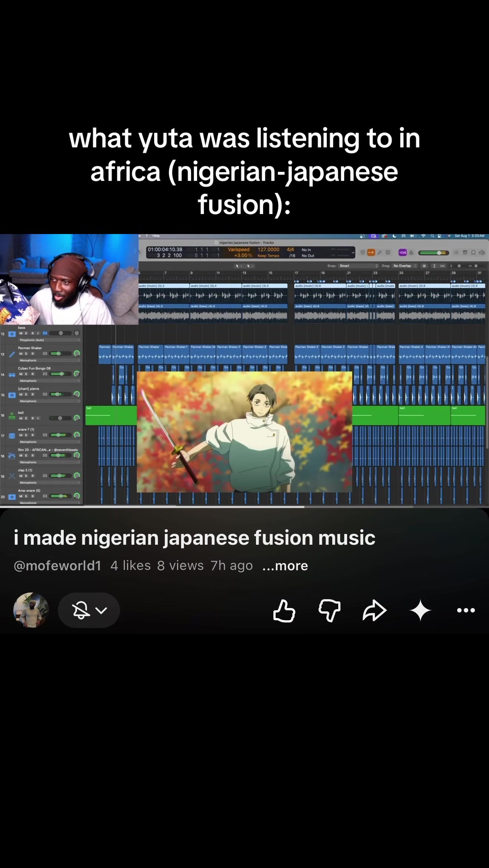The image size is (489, 868).
Task: Click the Logic master volume slider
Action: point(433,253)
